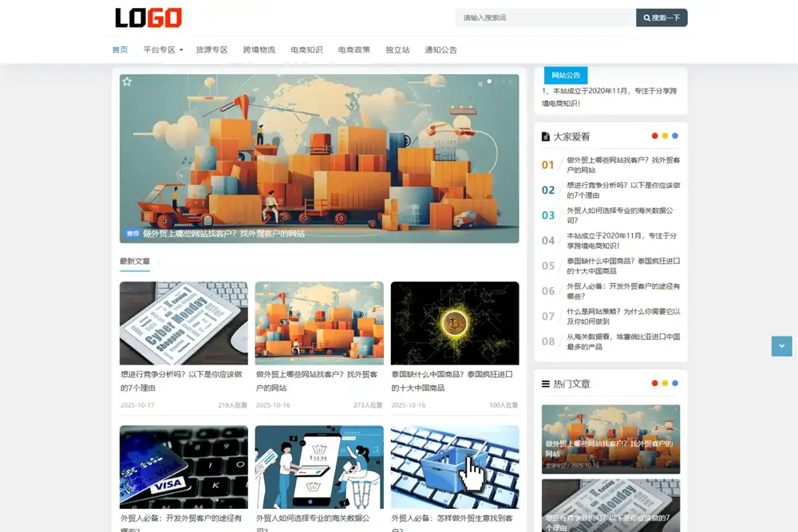The width and height of the screenshot is (798, 532).
Task: Open the 跨境物流 nav item
Action: [x=259, y=49]
